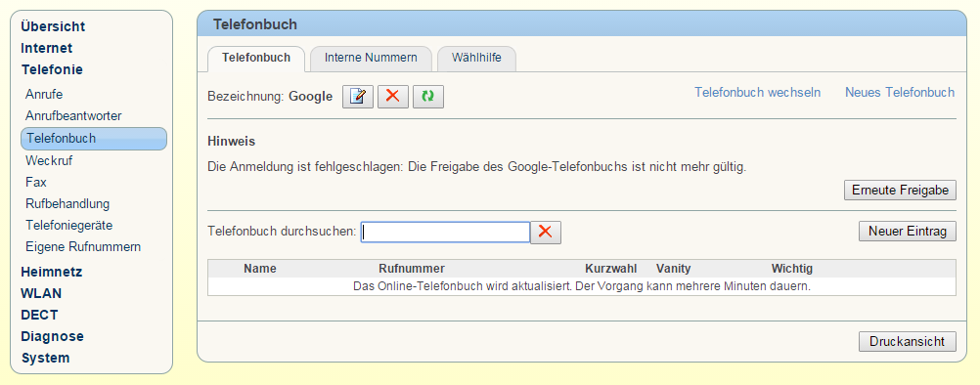Focus the Telefonbuch durchsuchen search field
The image size is (980, 385).
tap(446, 233)
